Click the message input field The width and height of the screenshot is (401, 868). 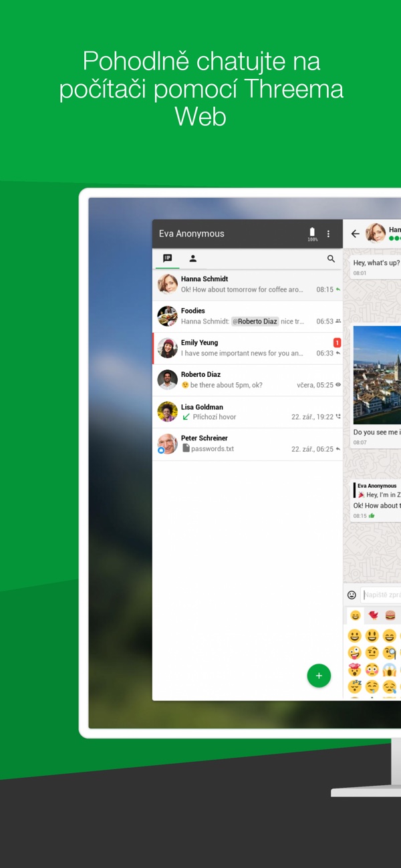381,595
